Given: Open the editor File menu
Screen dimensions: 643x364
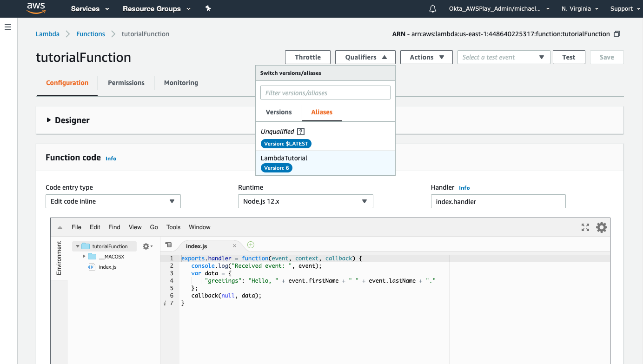Looking at the screenshot, I should tap(76, 227).
